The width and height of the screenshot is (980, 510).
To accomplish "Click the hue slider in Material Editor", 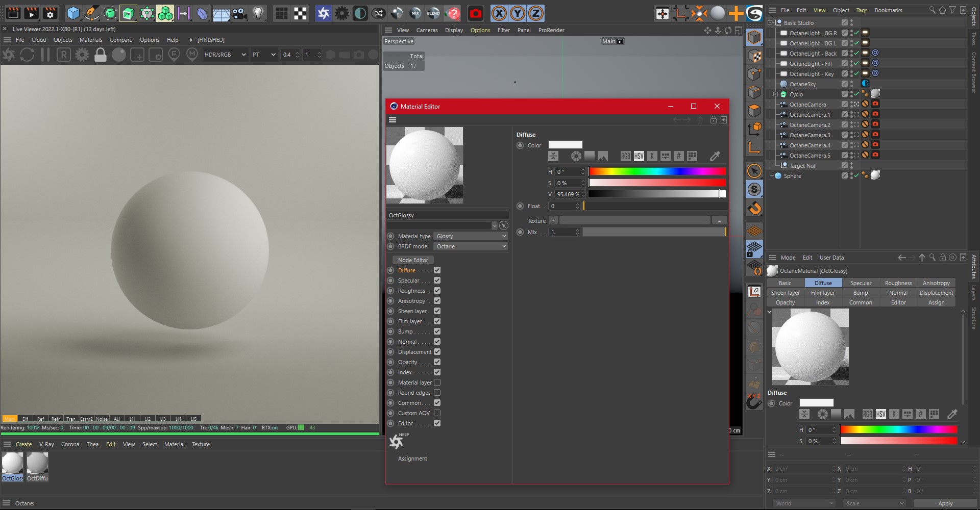I will (657, 172).
